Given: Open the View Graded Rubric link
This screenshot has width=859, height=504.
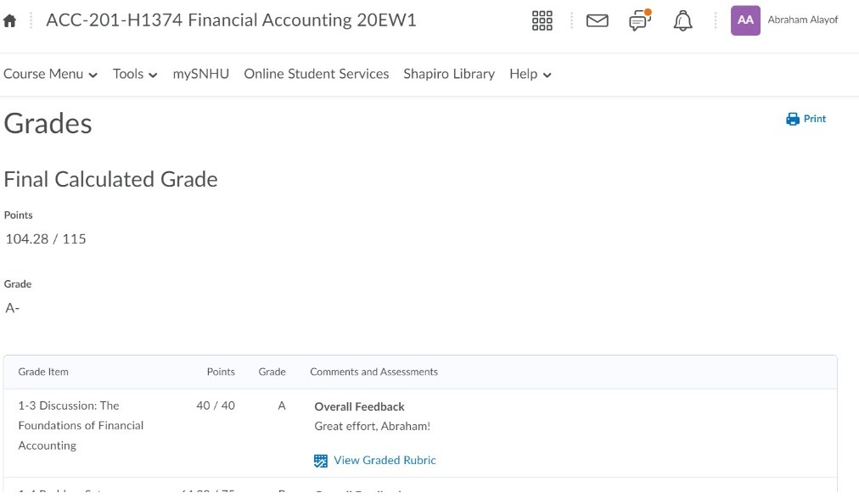Looking at the screenshot, I should coord(385,461).
